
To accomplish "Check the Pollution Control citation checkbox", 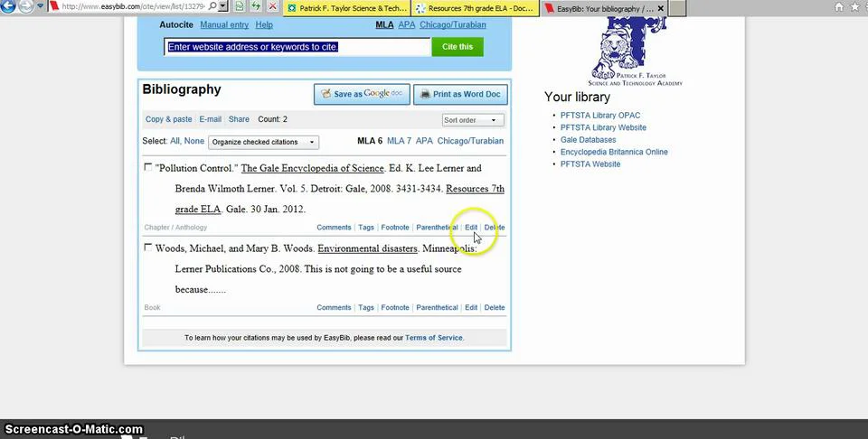I will [147, 167].
